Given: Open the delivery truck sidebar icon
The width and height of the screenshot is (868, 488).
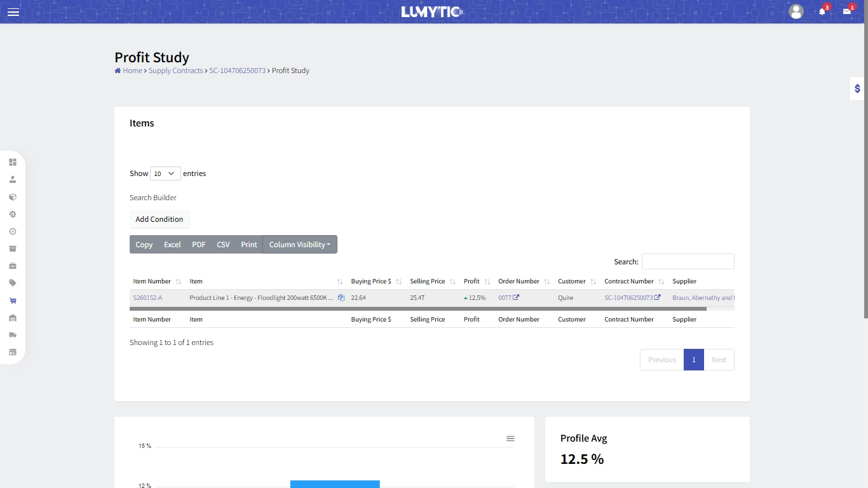Looking at the screenshot, I should tap(13, 335).
